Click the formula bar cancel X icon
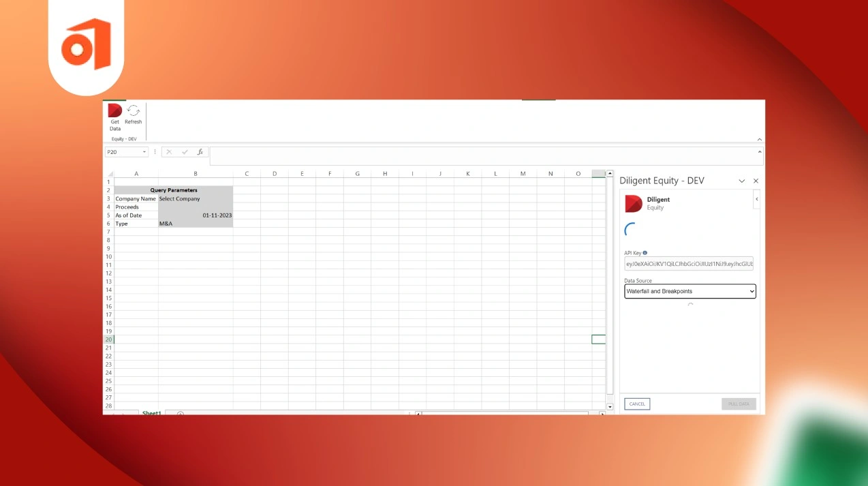Image resolution: width=868 pixels, height=486 pixels. pyautogui.click(x=169, y=152)
